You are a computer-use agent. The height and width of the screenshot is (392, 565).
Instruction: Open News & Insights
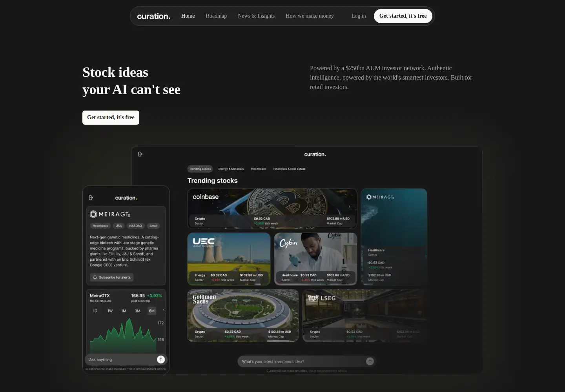pos(256,16)
